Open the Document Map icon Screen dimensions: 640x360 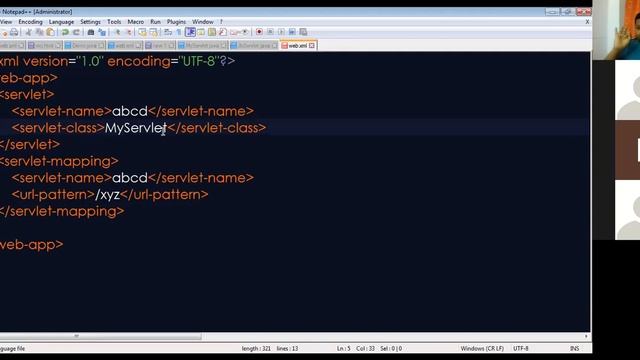(x=212, y=32)
